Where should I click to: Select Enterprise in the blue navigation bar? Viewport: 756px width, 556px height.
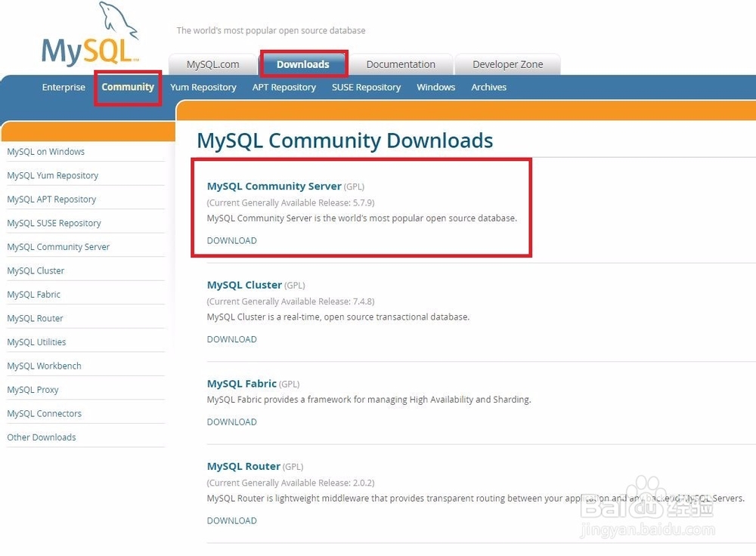64,87
